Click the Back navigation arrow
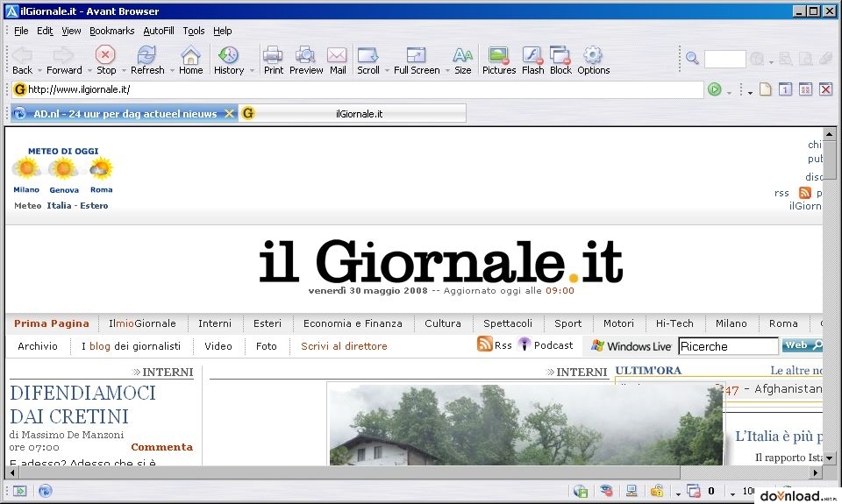 pos(22,54)
